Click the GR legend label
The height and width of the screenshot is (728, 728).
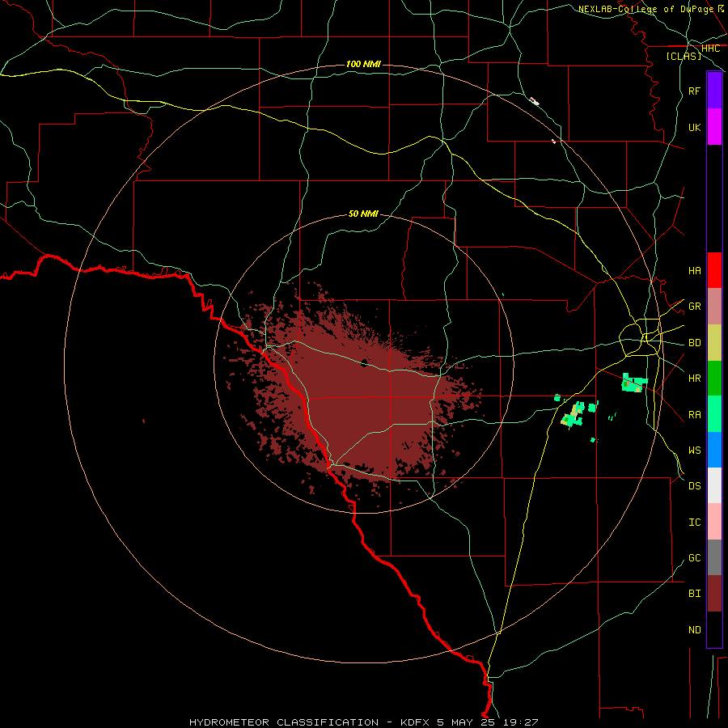coord(694,307)
